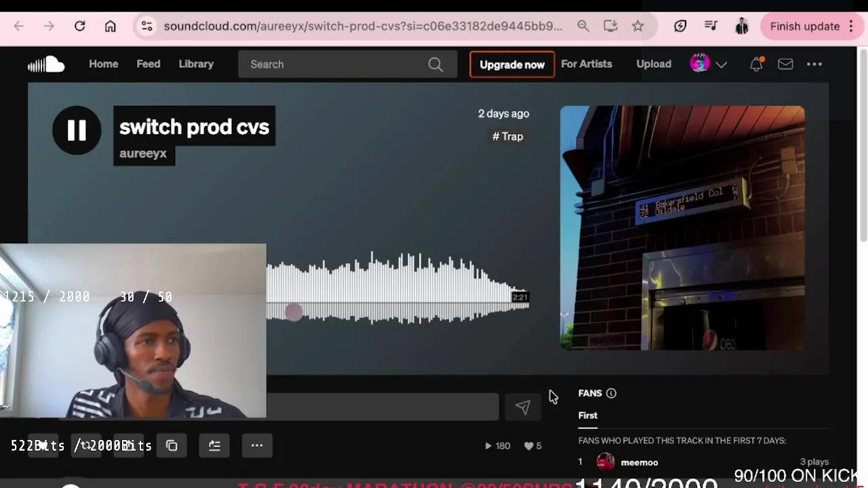
Task: Open the track more options button
Action: 257,445
